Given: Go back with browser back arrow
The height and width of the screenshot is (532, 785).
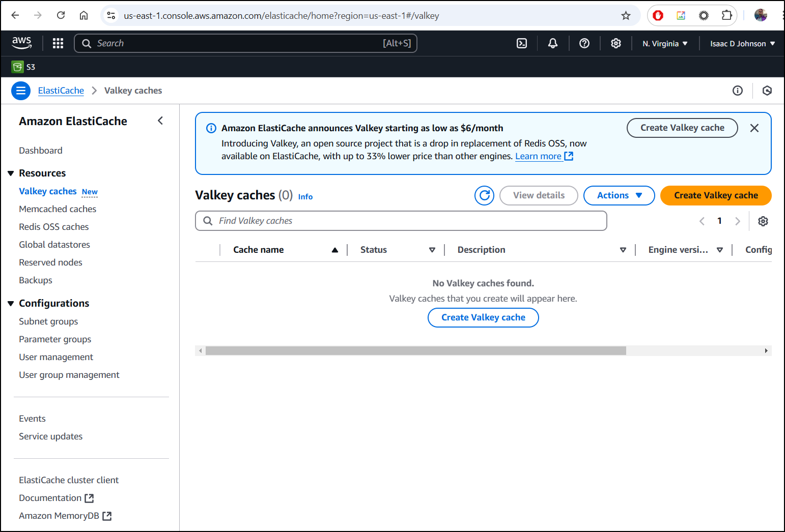Looking at the screenshot, I should click(x=15, y=15).
